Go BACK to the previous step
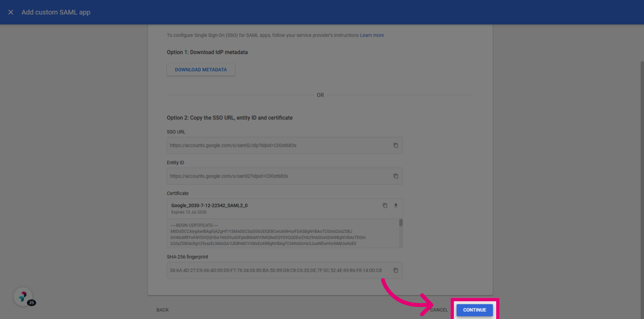This screenshot has height=319, width=644. [x=163, y=310]
